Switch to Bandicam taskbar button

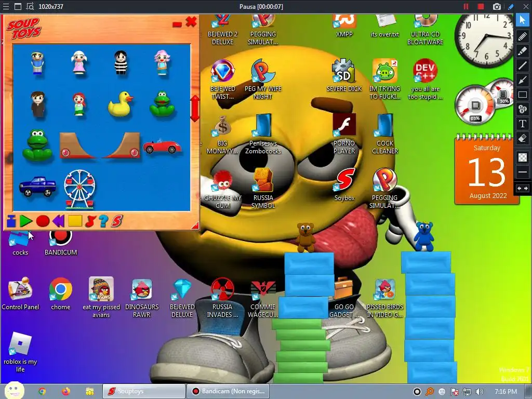pyautogui.click(x=228, y=391)
